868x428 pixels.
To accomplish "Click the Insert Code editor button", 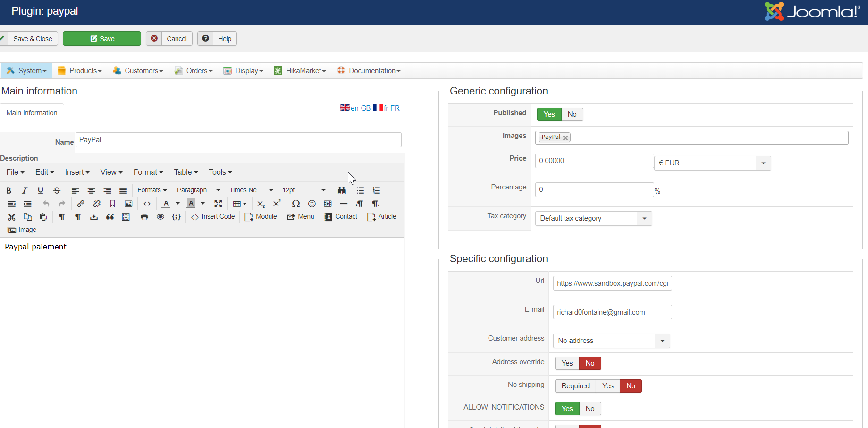I will [x=213, y=217].
